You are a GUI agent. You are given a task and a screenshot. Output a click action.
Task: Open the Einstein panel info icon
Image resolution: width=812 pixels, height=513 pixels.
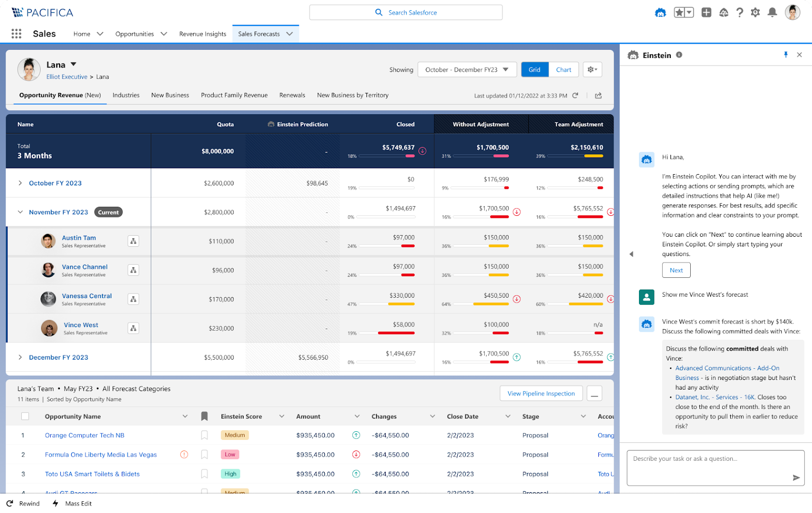point(679,55)
